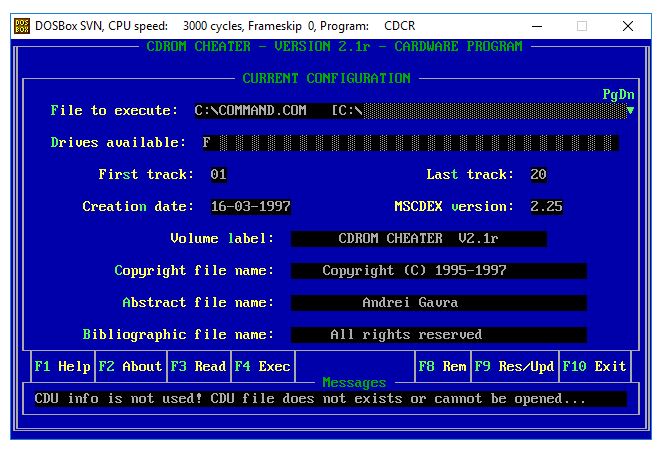Select the First track value 01

point(219,175)
